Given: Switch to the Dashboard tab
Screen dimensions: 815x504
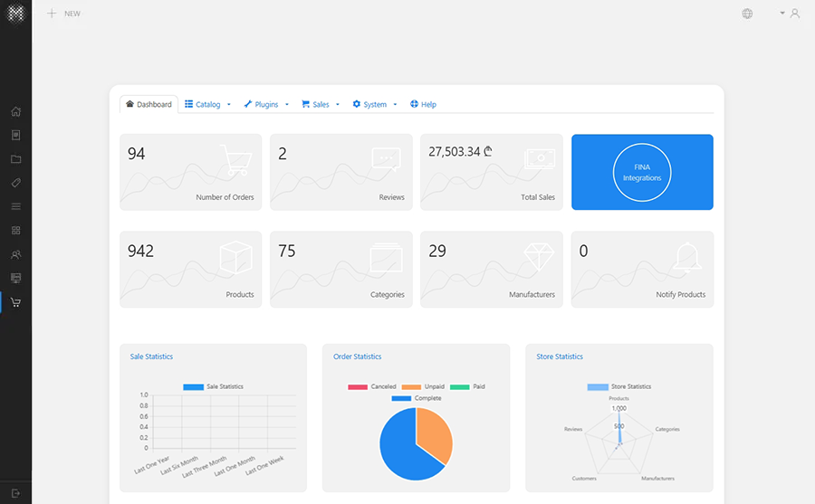Looking at the screenshot, I should [149, 105].
